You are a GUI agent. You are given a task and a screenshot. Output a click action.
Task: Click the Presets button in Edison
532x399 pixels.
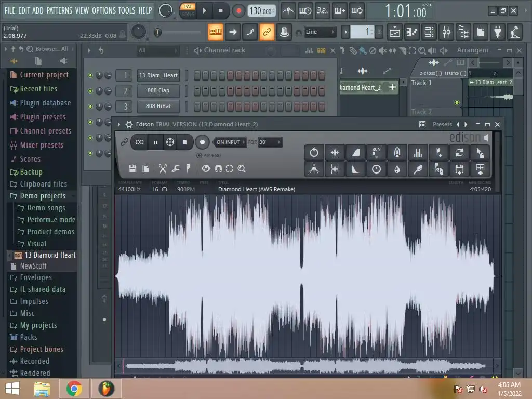click(x=442, y=124)
